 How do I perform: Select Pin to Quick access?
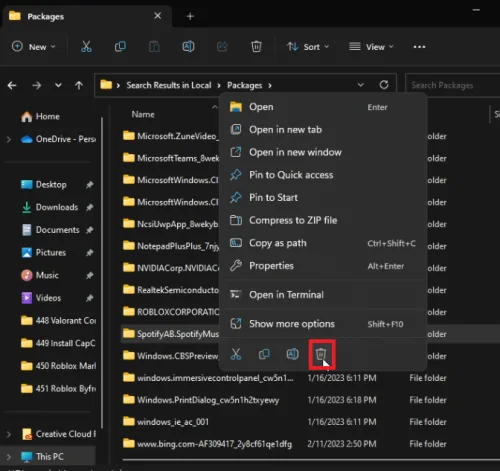click(x=323, y=175)
